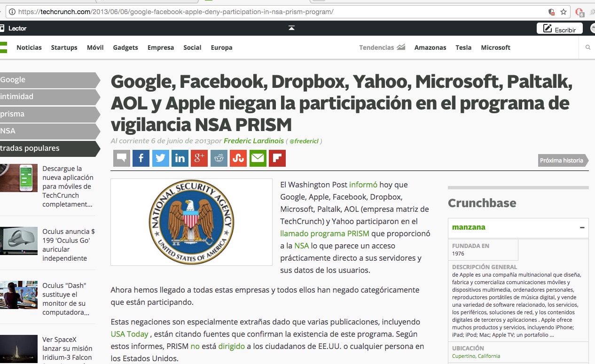Open the comments speech bubble icon
The image size is (595, 364).
coord(122,158)
